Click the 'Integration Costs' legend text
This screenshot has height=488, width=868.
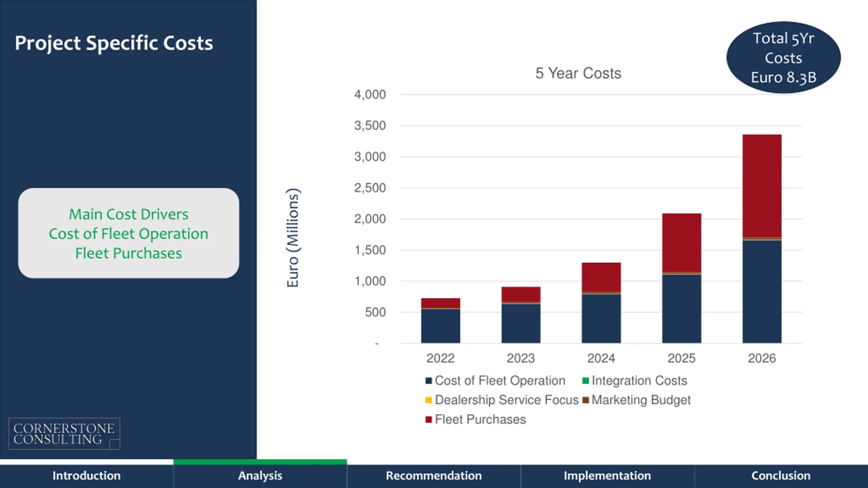(x=639, y=381)
